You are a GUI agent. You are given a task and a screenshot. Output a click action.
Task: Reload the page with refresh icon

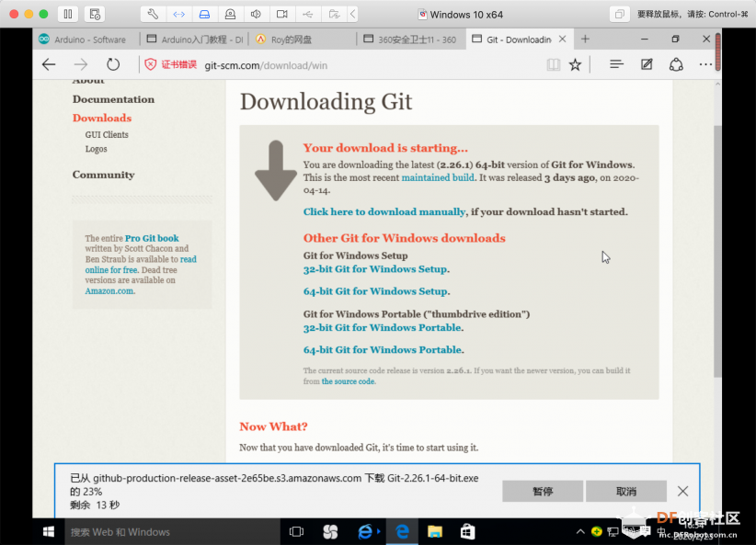[113, 64]
